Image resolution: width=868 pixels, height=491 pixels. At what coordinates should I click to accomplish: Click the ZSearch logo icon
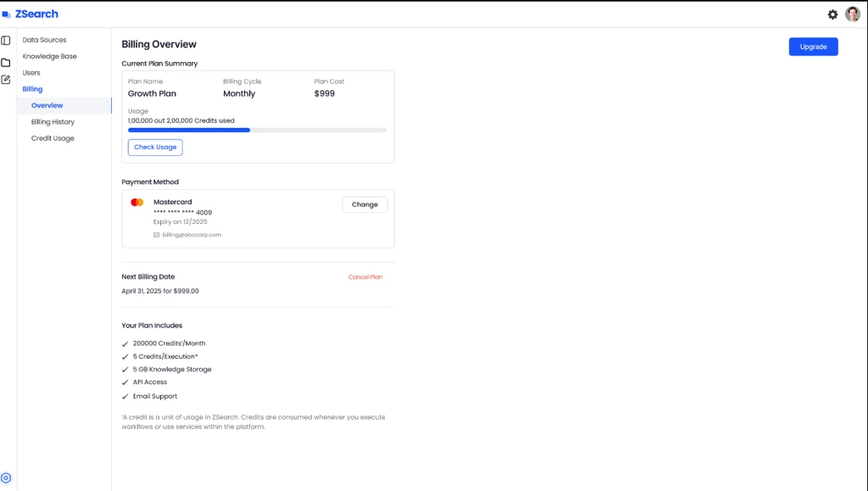tap(6, 14)
